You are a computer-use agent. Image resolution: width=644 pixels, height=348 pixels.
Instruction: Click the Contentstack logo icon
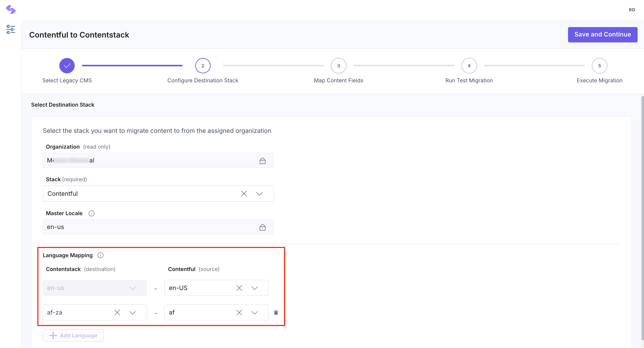11,10
